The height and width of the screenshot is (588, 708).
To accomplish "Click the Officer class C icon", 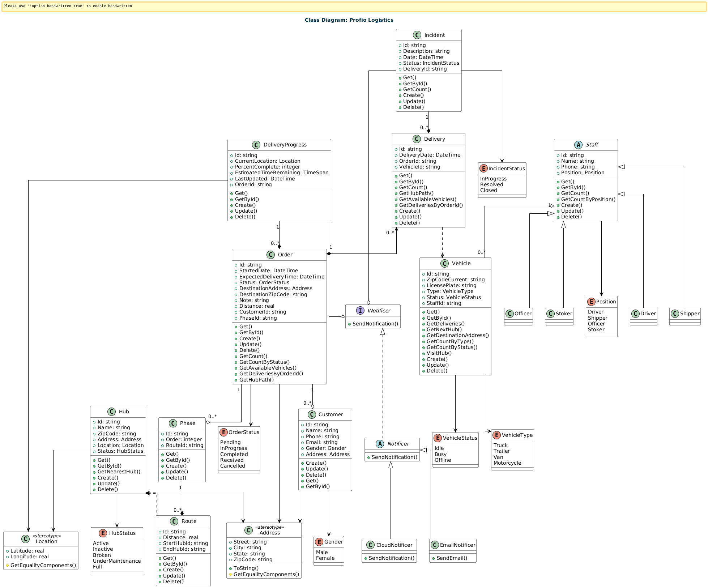I will (x=510, y=314).
